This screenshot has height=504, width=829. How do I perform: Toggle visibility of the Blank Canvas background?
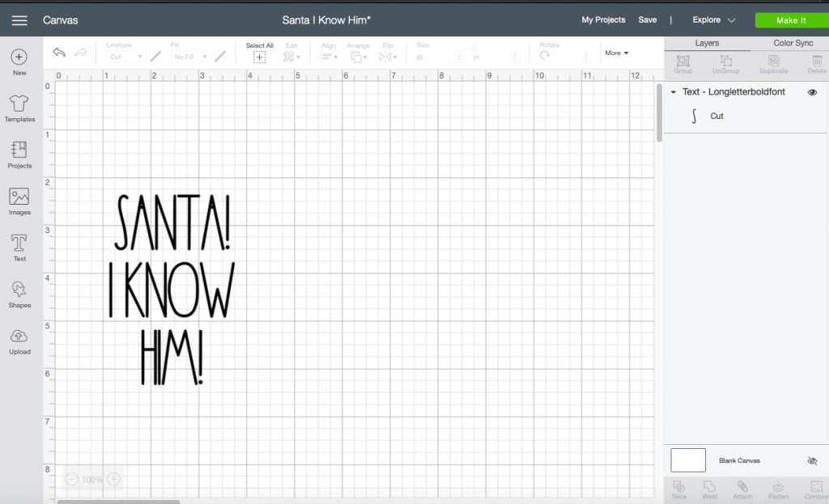coord(812,460)
